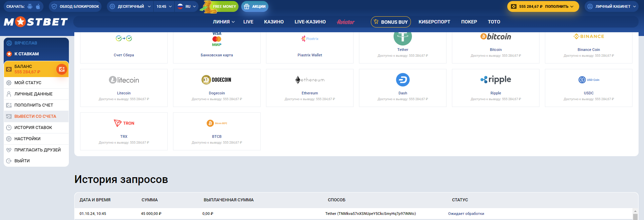Click the handshake icon beside ПРИГЛАСИТЬ ДРУЗЕЙ
Image resolution: width=644 pixels, height=220 pixels.
click(9, 150)
